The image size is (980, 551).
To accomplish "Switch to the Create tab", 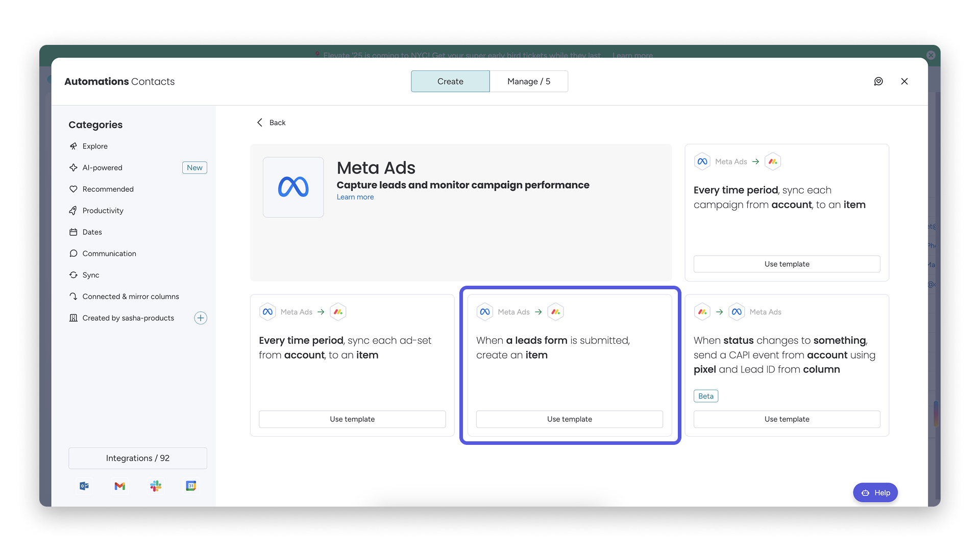I will [450, 81].
